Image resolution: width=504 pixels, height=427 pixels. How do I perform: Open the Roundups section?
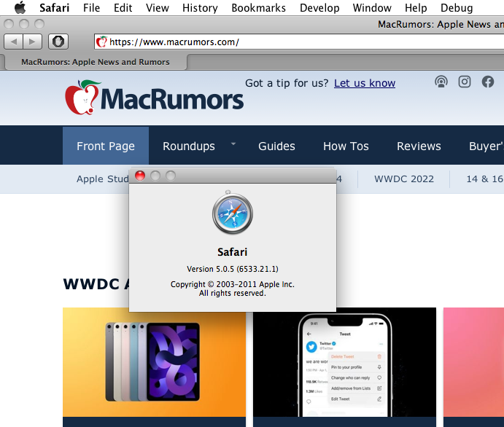(x=189, y=146)
